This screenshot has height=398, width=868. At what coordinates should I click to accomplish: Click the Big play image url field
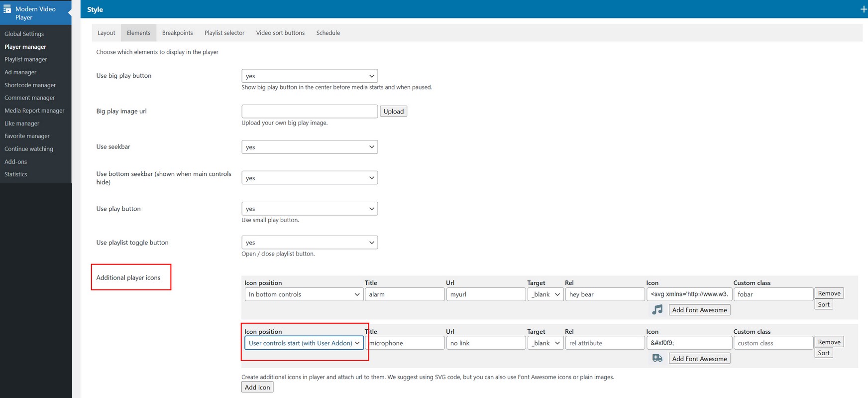(309, 111)
